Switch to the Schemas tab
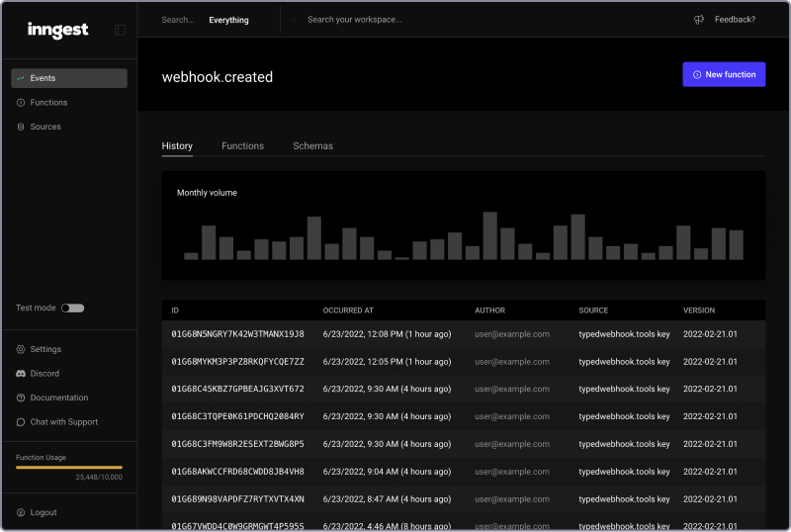Screen dimensions: 791x532 [312, 146]
